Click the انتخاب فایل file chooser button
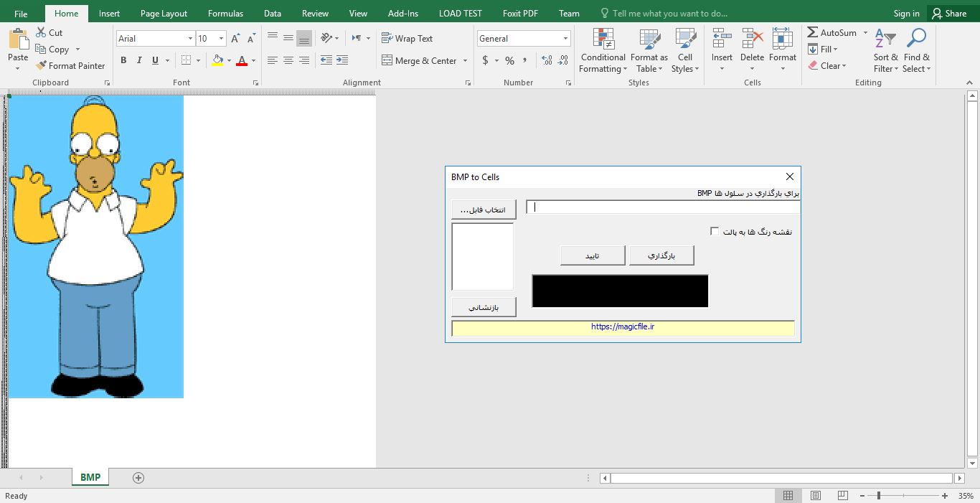This screenshot has width=980, height=503. click(x=484, y=210)
